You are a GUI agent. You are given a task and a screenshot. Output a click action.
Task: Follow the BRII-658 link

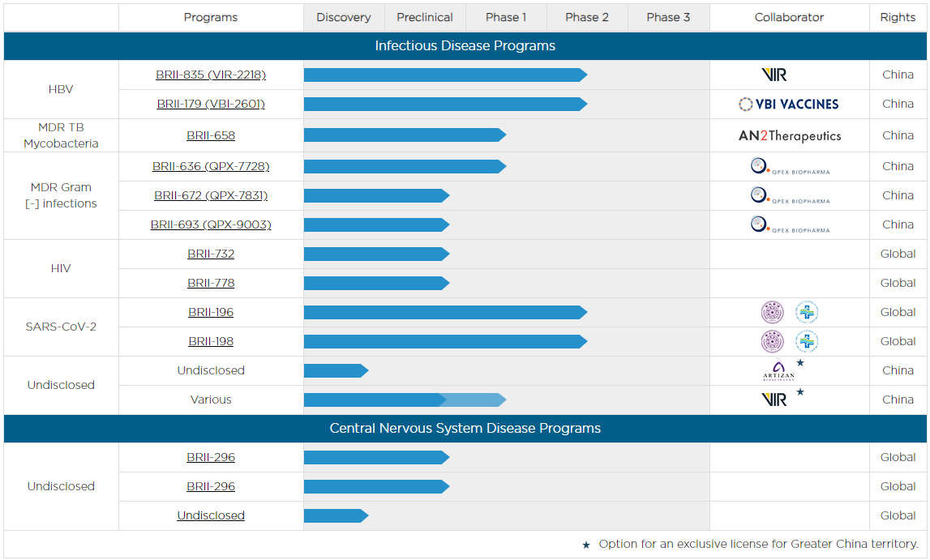point(211,135)
